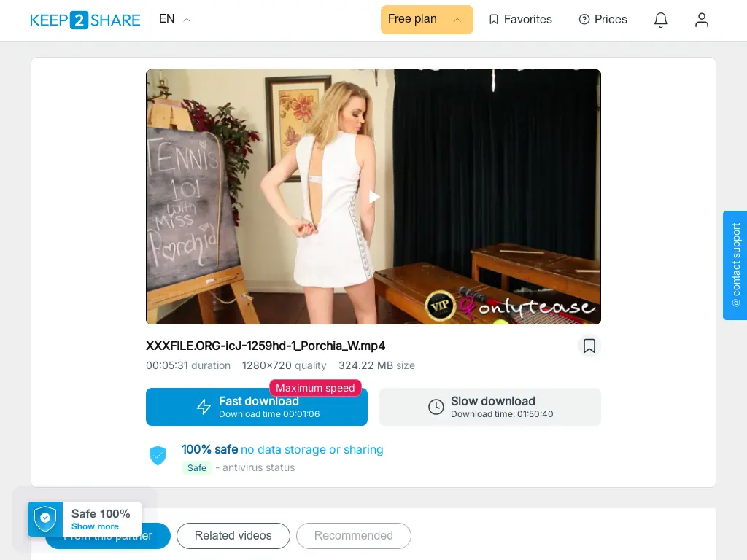Click the 324.22 MB size text

[x=377, y=365]
